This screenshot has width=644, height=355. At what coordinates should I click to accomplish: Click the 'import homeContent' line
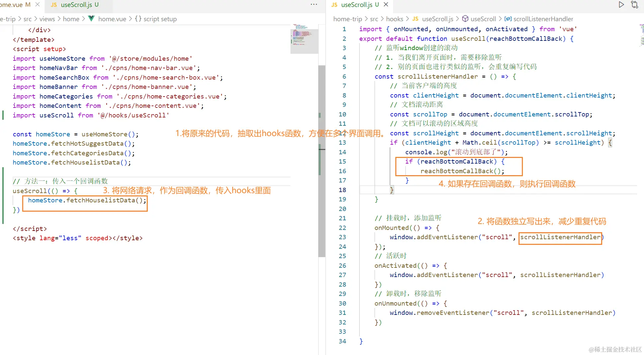pyautogui.click(x=108, y=106)
